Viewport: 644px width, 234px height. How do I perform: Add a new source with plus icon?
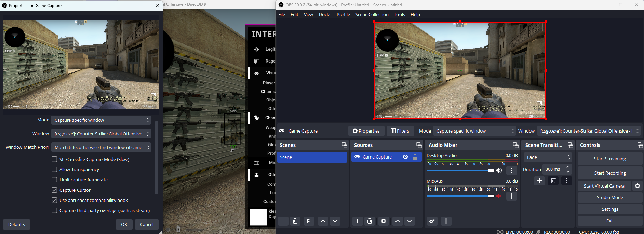[x=358, y=221]
